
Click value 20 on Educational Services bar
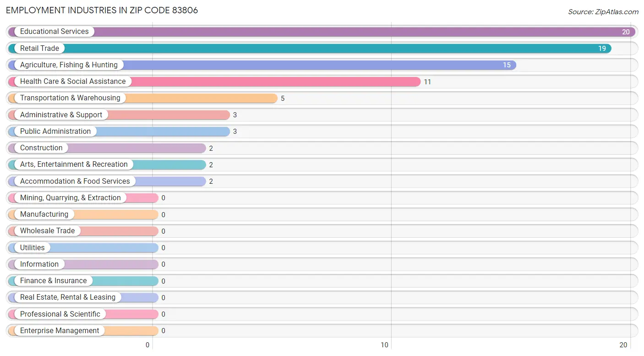click(x=626, y=32)
